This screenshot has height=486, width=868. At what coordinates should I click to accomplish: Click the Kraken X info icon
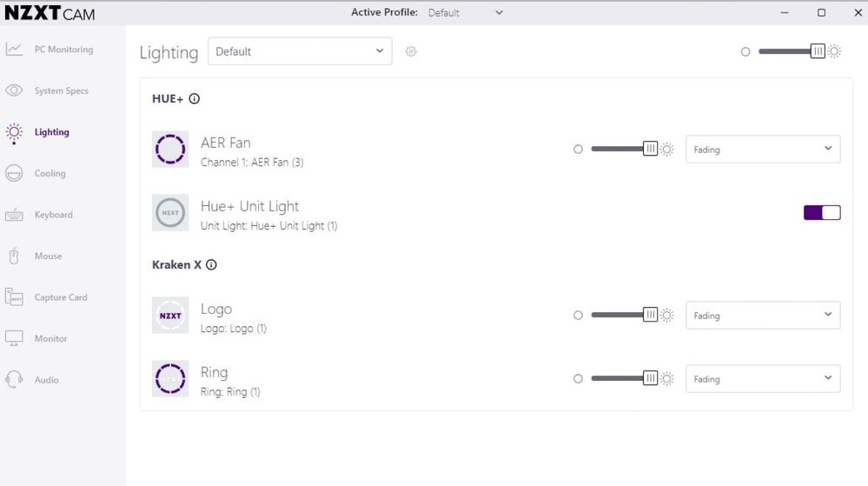[211, 265]
